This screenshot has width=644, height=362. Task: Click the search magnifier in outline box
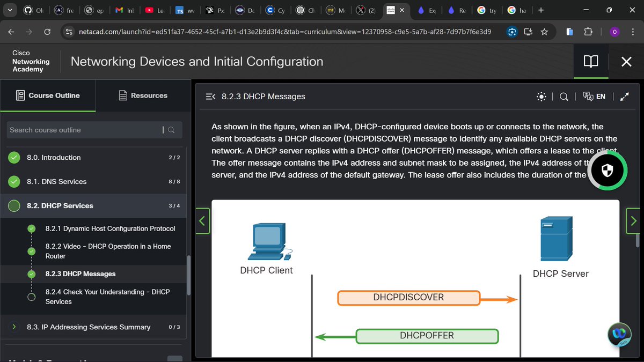coord(171,130)
